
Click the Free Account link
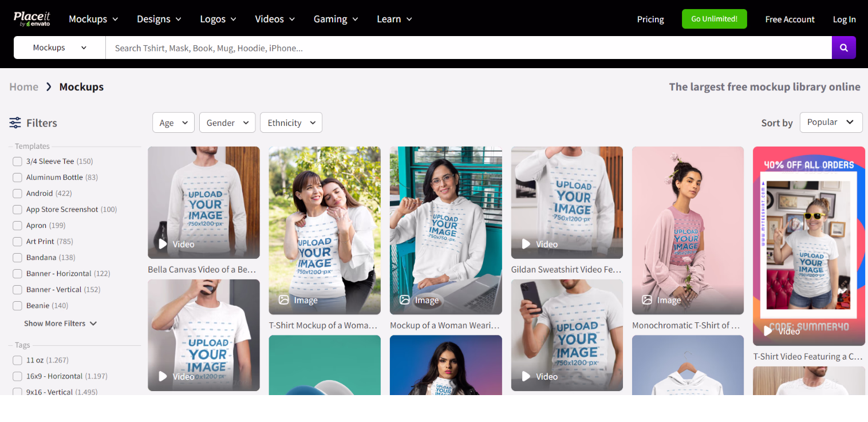click(x=790, y=19)
